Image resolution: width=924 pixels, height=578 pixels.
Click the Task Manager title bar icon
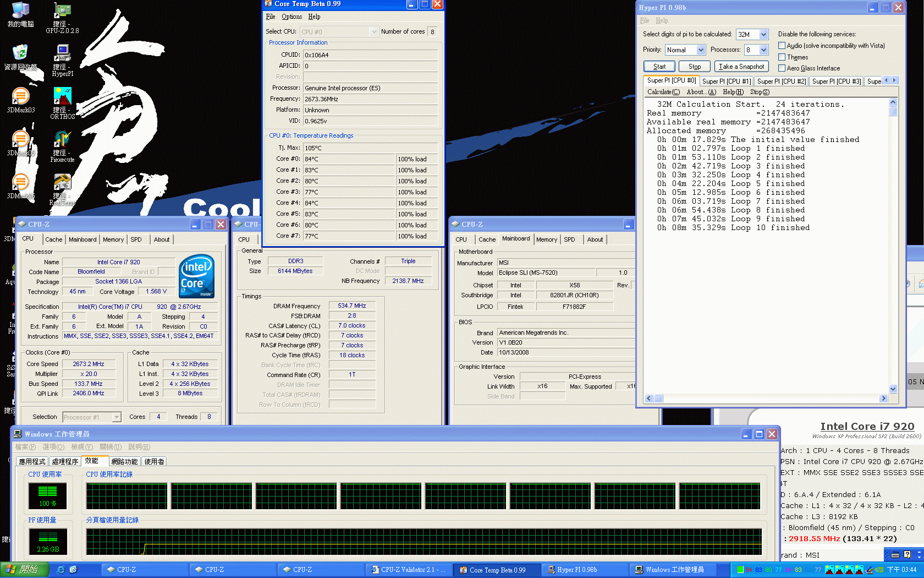[x=18, y=434]
